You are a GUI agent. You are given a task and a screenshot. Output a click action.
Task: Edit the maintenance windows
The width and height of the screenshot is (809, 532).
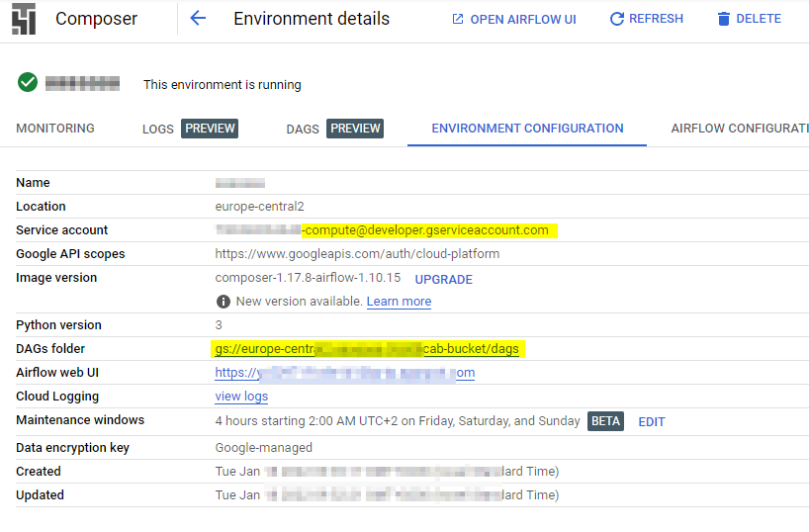point(652,421)
